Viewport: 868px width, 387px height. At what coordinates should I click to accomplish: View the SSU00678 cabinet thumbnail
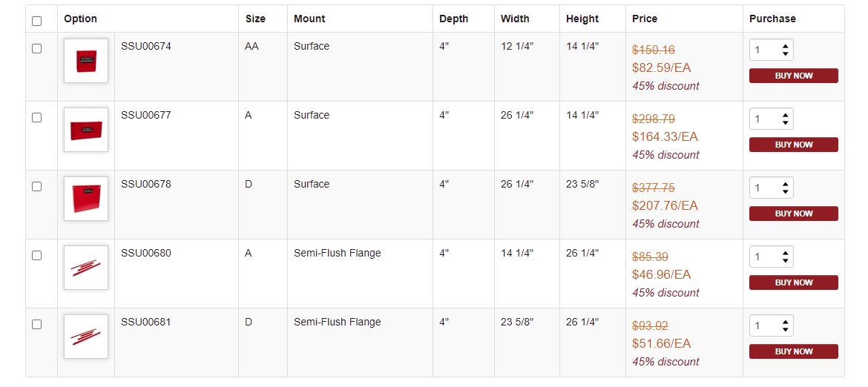click(x=86, y=199)
